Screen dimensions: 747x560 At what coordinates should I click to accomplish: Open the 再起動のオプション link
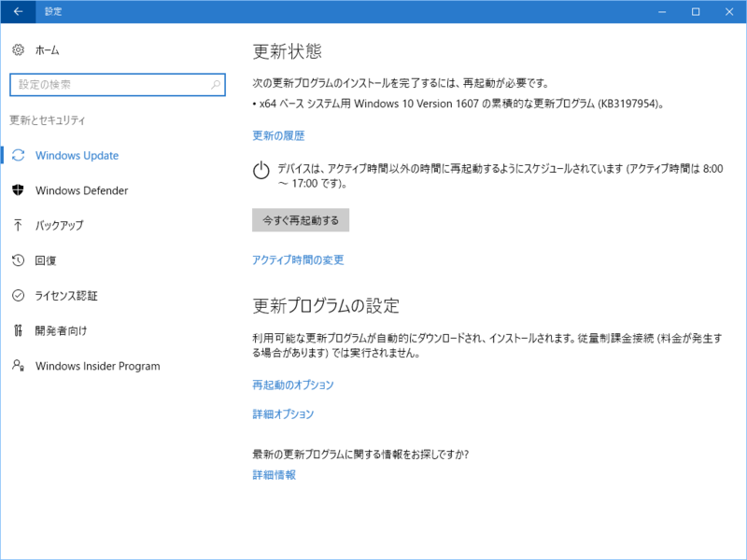293,385
